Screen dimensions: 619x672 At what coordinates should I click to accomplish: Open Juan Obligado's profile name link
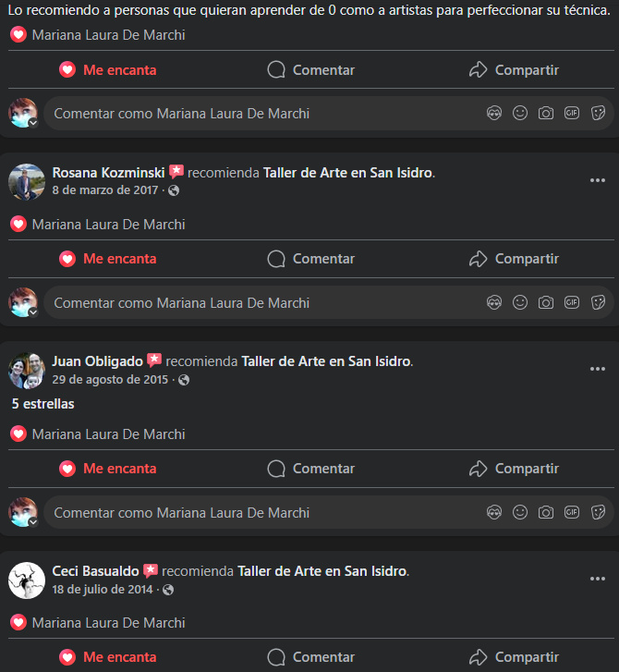tap(97, 361)
